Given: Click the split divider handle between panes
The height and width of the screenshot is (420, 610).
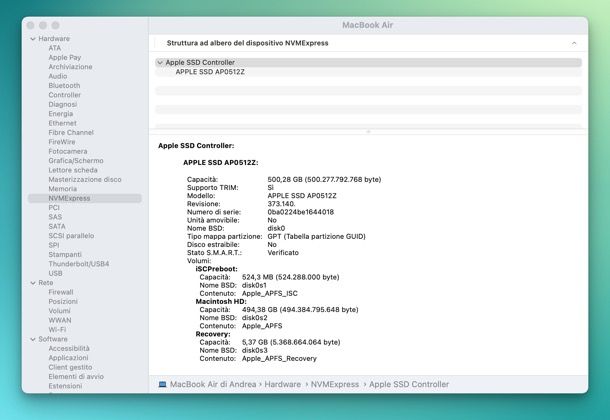Looking at the screenshot, I should [x=368, y=132].
